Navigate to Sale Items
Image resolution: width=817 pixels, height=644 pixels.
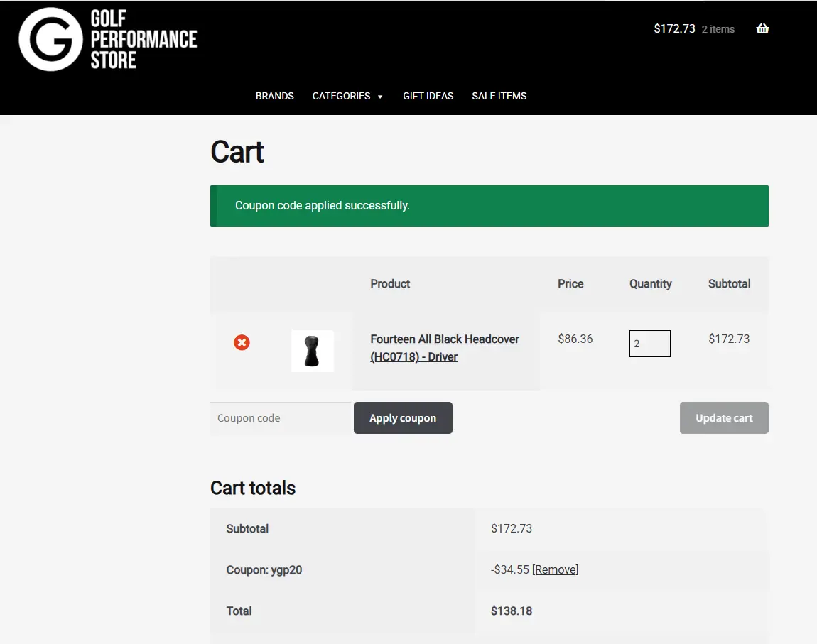(x=499, y=96)
